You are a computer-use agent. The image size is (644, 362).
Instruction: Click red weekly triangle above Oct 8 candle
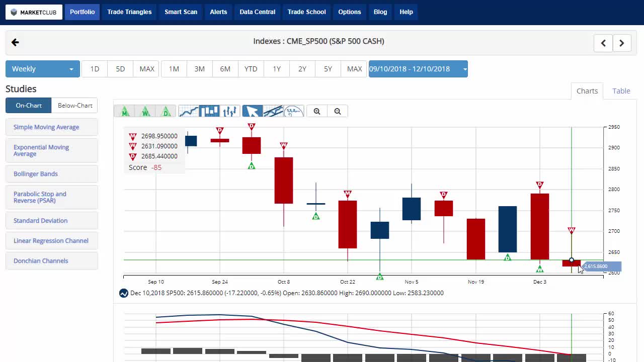pyautogui.click(x=284, y=145)
